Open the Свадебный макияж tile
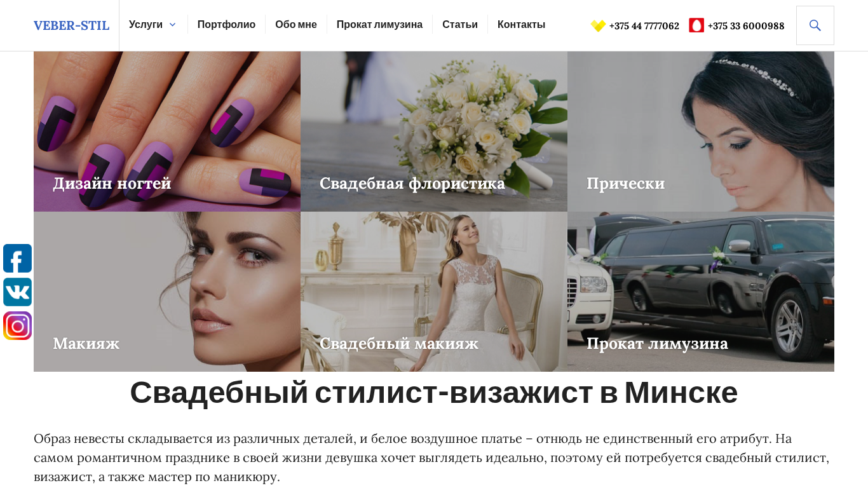This screenshot has width=868, height=488. (434, 292)
